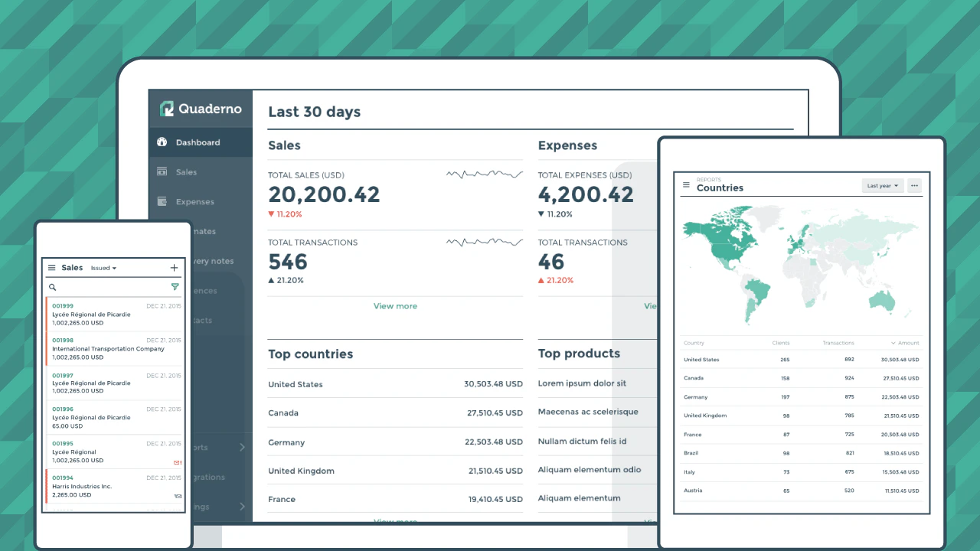
Task: Open the Dashboard sidebar icon
Action: (x=162, y=142)
